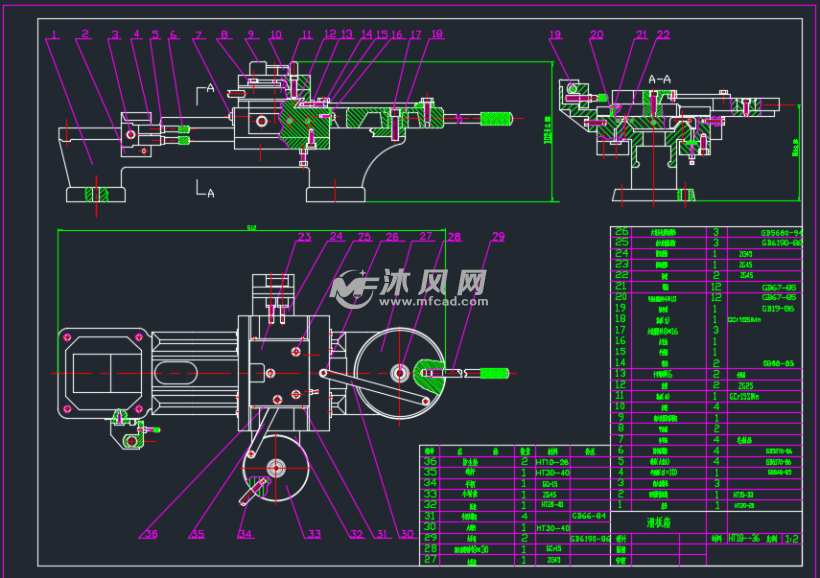Click magenta part callout number 19
Viewport: 820px width, 578px height.
(555, 35)
